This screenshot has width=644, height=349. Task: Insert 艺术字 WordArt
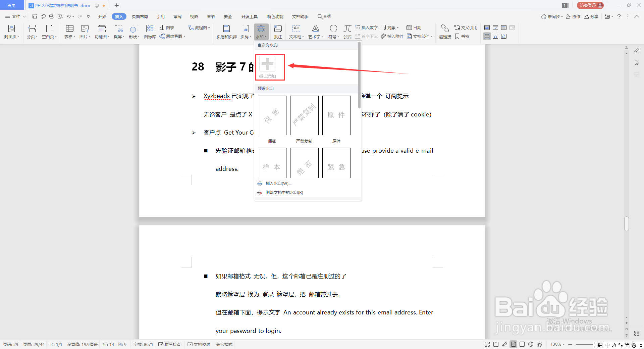(x=315, y=31)
